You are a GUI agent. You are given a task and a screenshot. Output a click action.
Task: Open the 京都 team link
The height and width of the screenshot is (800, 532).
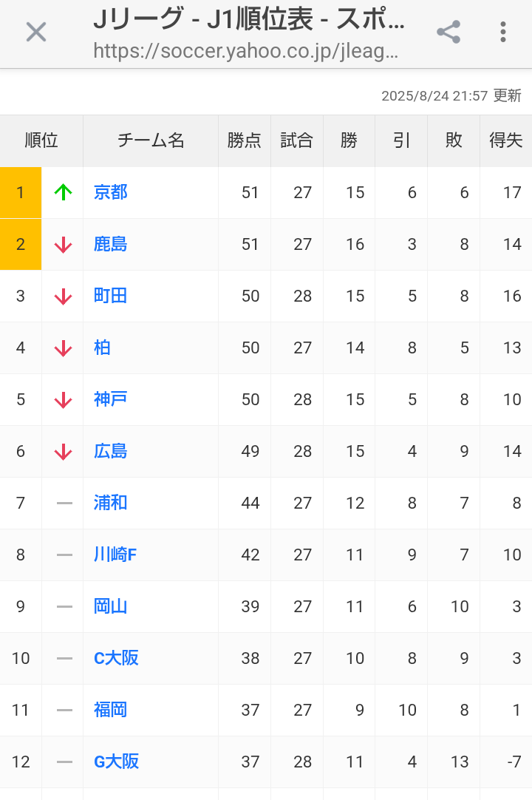111,192
